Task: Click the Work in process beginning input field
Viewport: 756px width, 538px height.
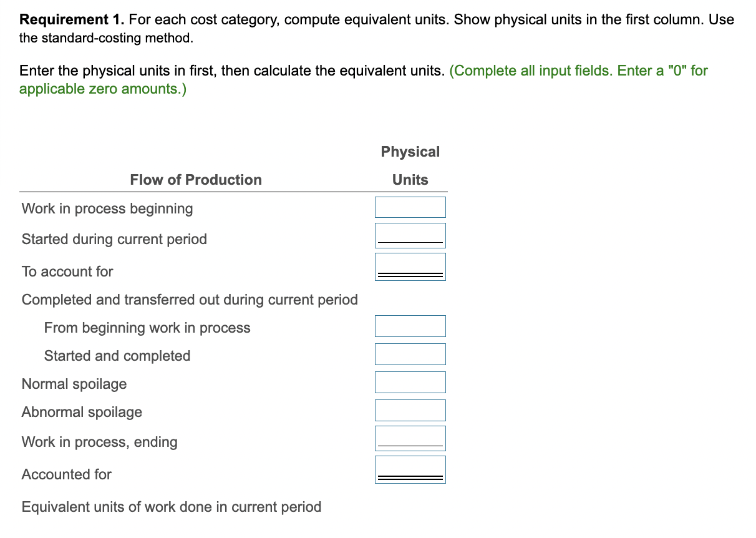Action: click(x=410, y=207)
